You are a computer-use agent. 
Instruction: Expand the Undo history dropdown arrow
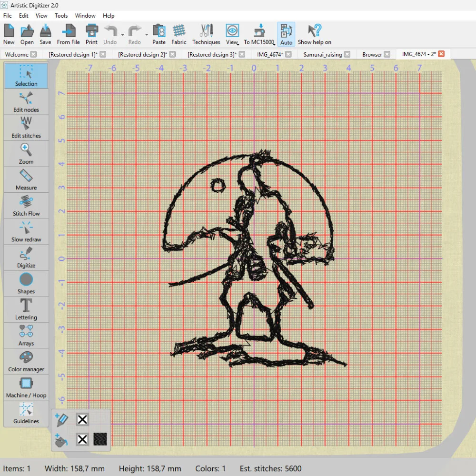(123, 35)
